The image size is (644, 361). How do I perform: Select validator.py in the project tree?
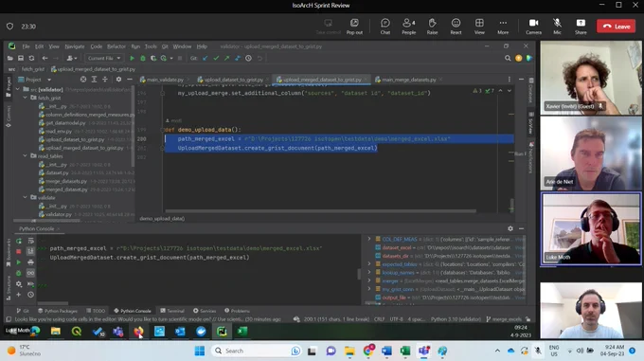tap(59, 214)
